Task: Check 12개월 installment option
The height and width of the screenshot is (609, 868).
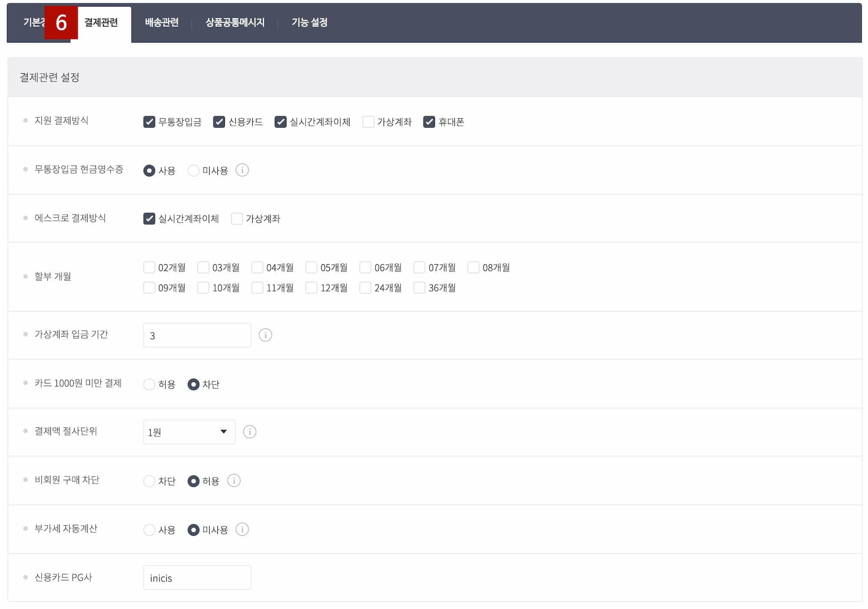Action: click(311, 288)
